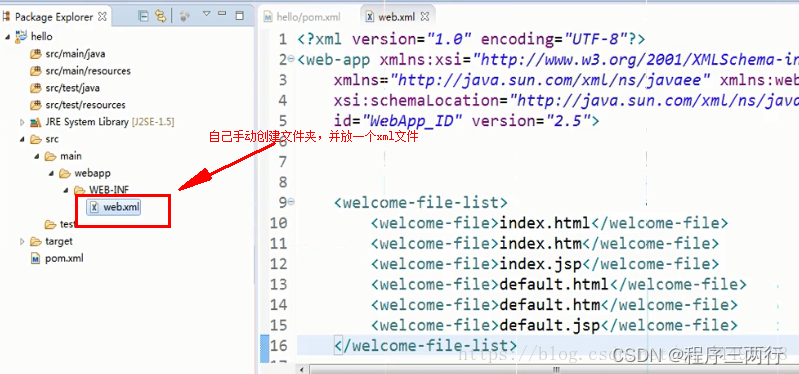Image resolution: width=799 pixels, height=374 pixels.
Task: Collapse the main folder node
Action: click(37, 156)
